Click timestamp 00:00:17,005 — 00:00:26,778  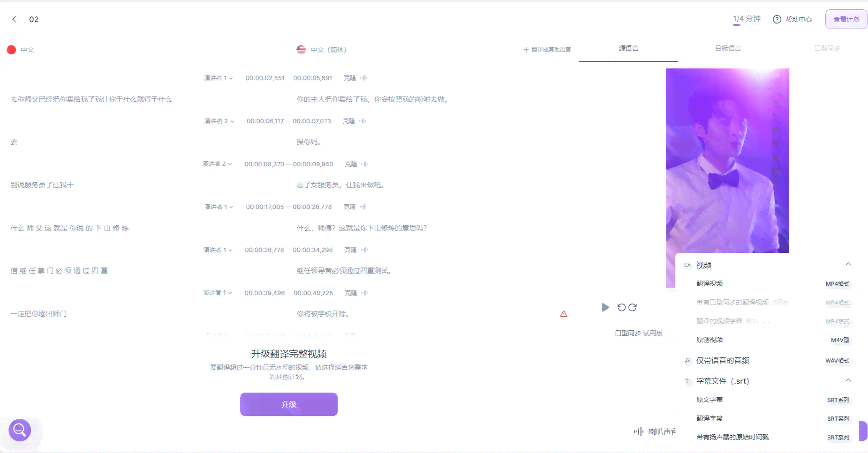289,207
